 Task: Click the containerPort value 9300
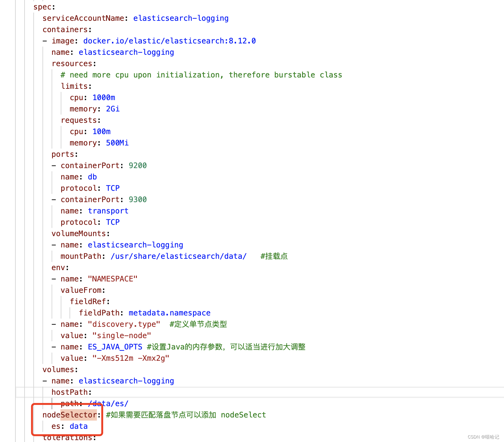tap(138, 200)
